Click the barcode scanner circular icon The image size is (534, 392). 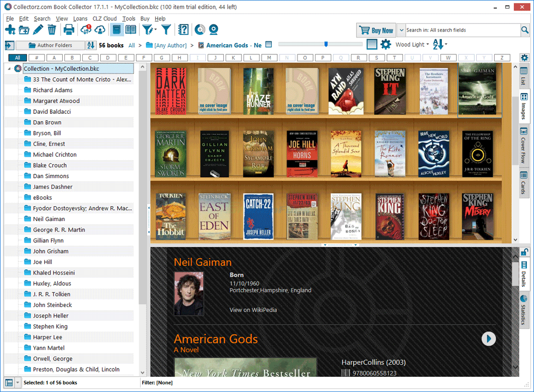[200, 30]
